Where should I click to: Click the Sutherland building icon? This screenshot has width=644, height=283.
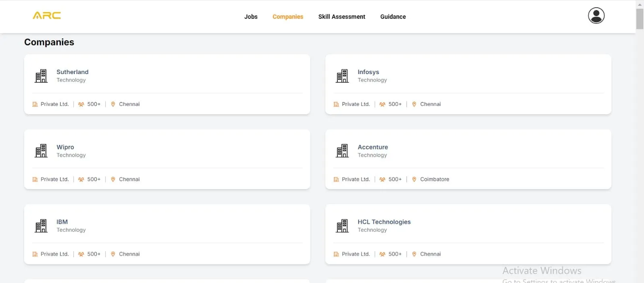tap(41, 76)
